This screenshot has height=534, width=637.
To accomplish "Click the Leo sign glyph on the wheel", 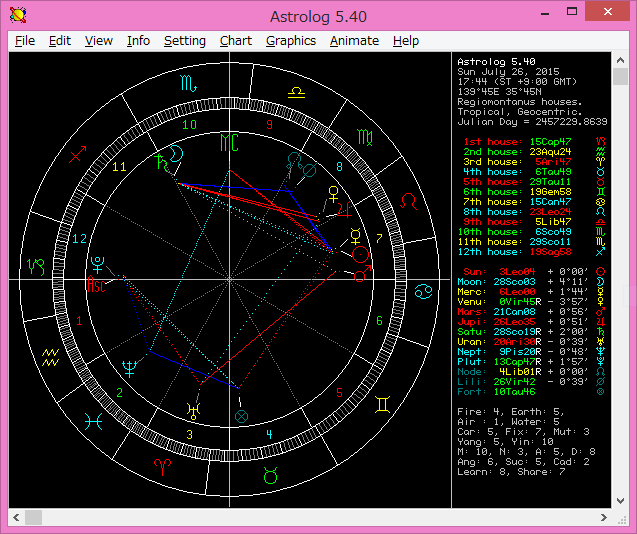I will click(408, 202).
